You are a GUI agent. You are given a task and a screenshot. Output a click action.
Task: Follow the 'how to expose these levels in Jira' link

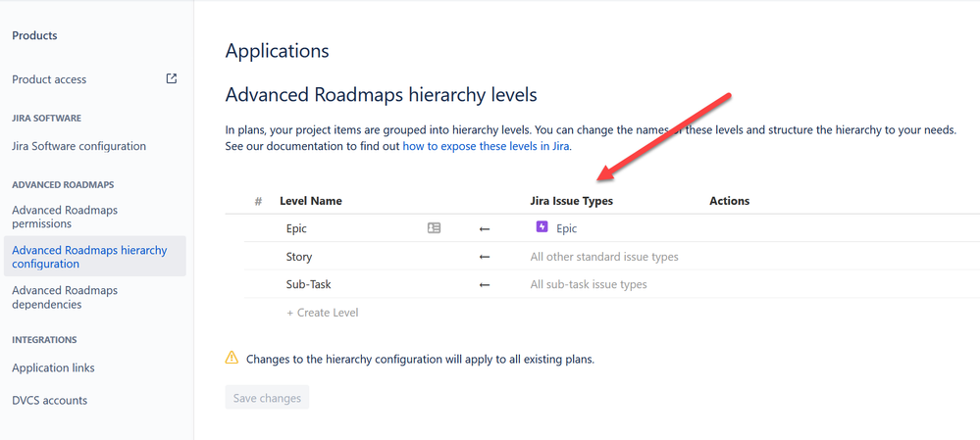486,147
